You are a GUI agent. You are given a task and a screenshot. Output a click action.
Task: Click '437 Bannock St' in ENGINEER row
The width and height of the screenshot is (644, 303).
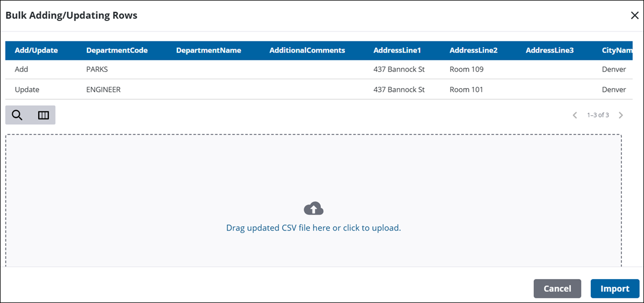(399, 89)
